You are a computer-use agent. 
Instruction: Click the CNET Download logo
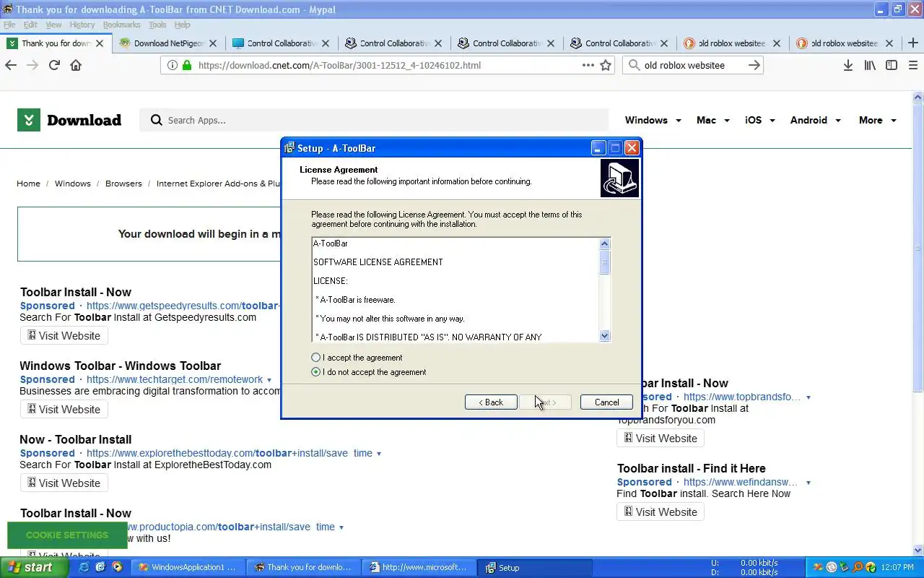tap(69, 120)
